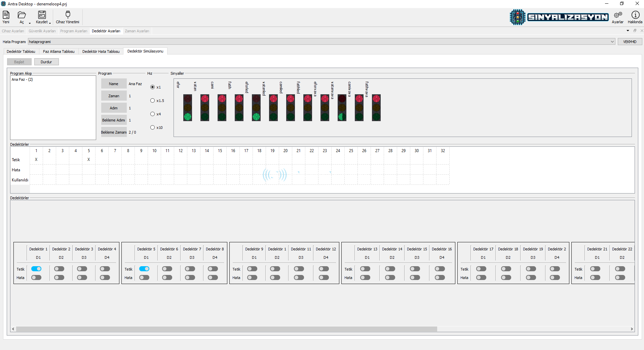
Task: Click the Yeni new file icon
Action: [x=6, y=15]
